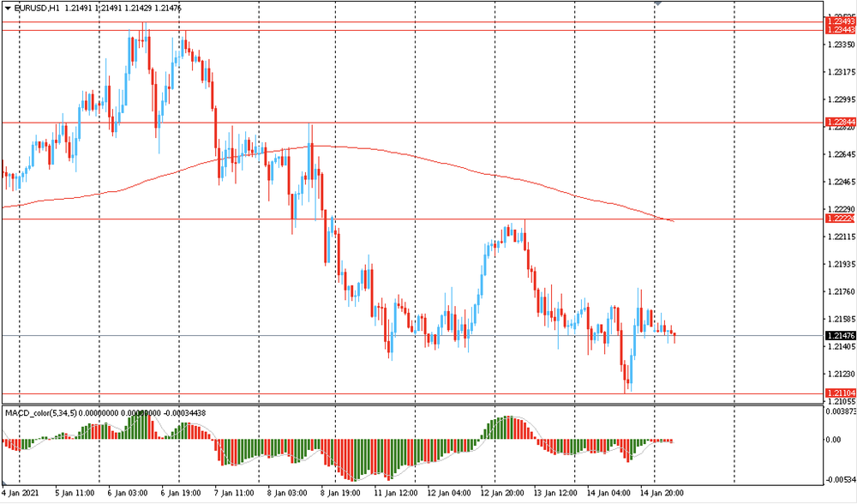857x504 pixels.
Task: Click the 12 Jan 04:00 time label
Action: coord(449,493)
